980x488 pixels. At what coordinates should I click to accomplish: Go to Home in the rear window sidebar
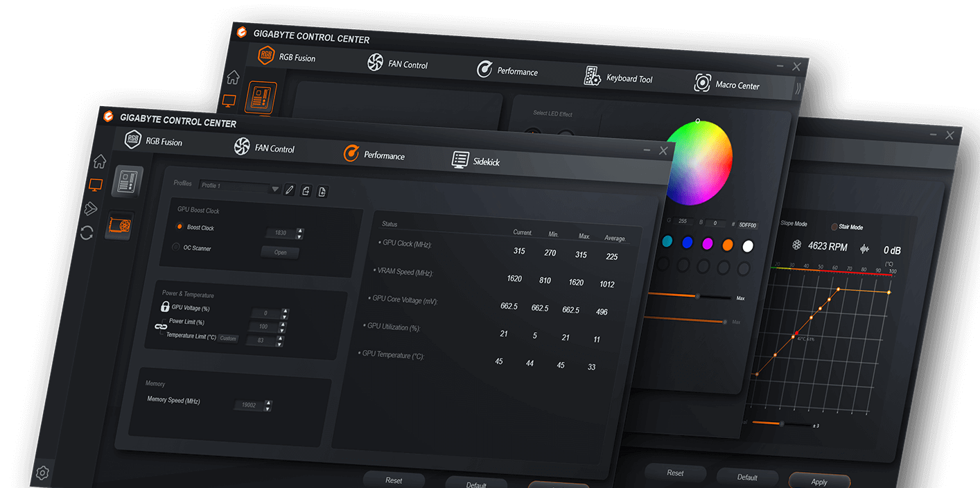tap(233, 78)
